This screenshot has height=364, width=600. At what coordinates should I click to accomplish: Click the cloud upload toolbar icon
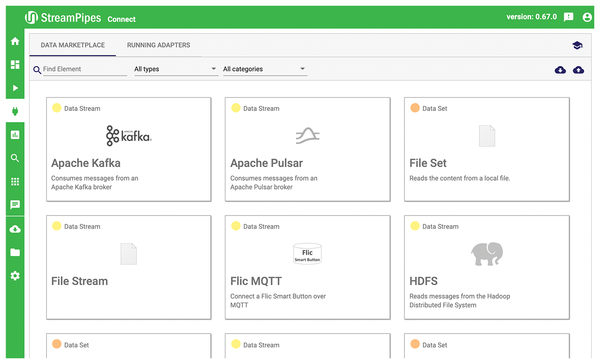coord(578,70)
